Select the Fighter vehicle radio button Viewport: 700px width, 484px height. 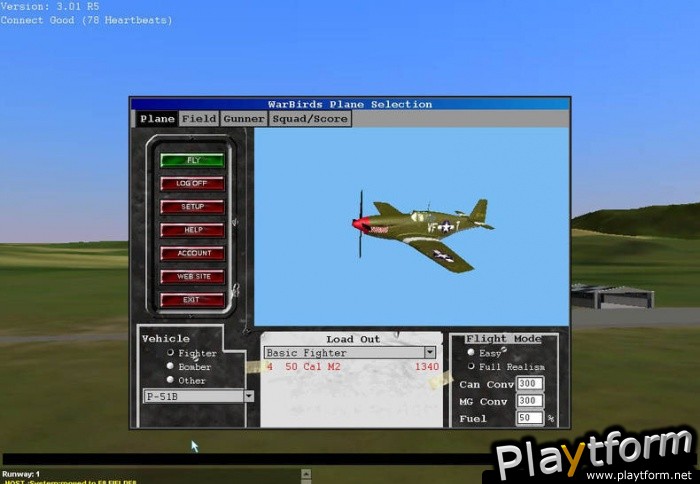coord(170,353)
